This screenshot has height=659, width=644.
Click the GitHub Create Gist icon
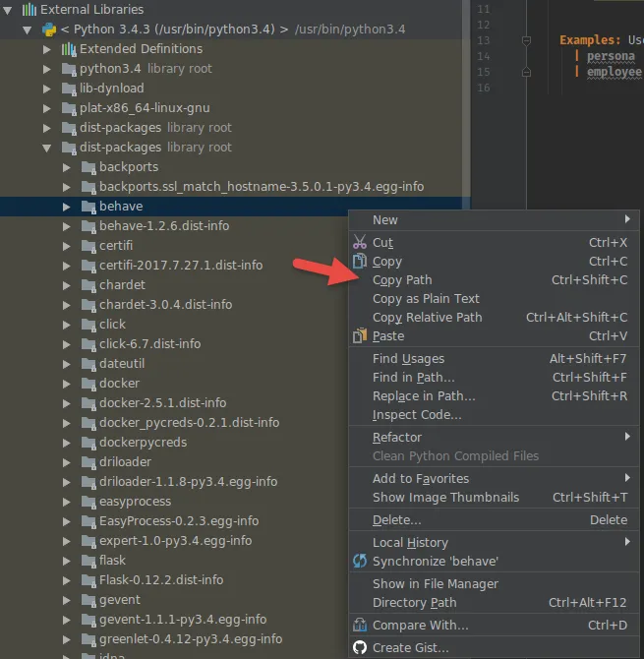[360, 647]
